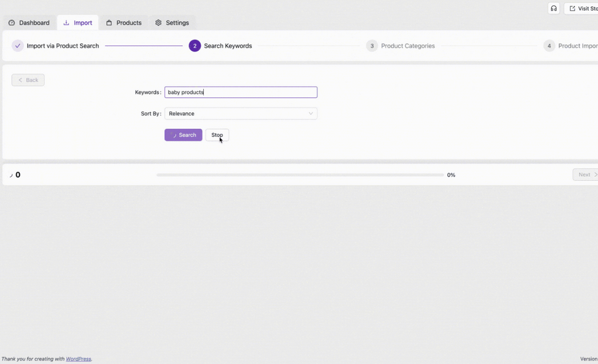
Task: Click the Products bag icon
Action: pyautogui.click(x=109, y=23)
